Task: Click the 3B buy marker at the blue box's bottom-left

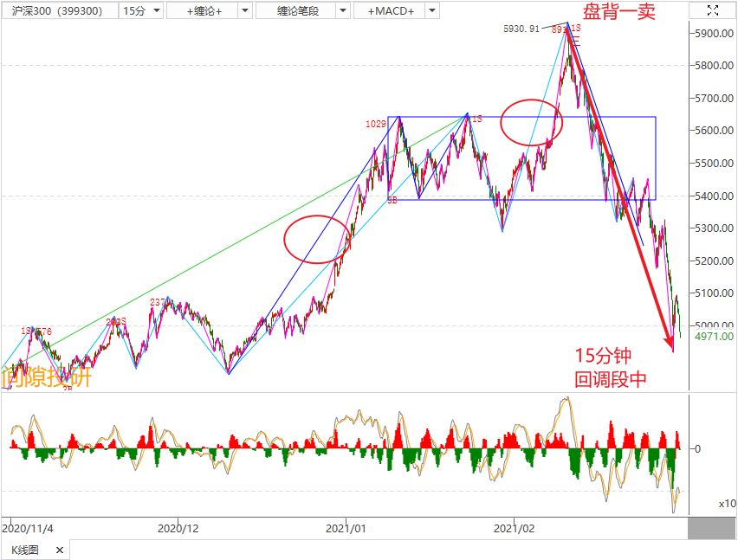Action: coord(392,200)
